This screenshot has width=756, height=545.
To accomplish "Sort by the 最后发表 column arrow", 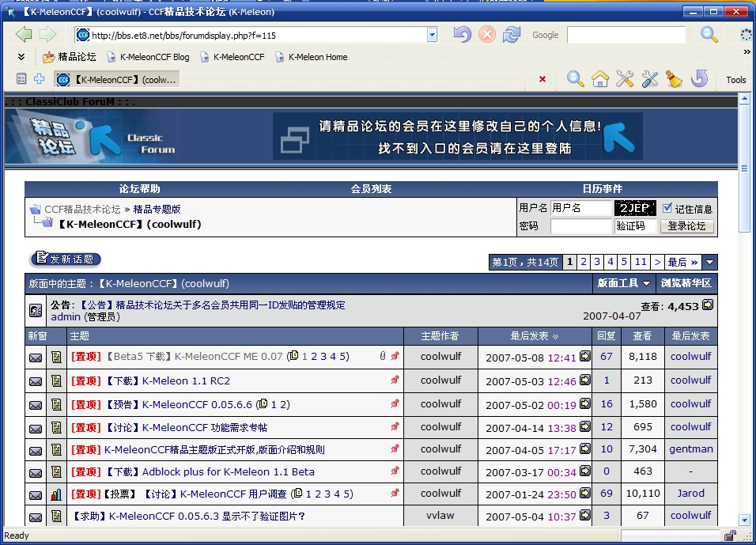I will 555,337.
